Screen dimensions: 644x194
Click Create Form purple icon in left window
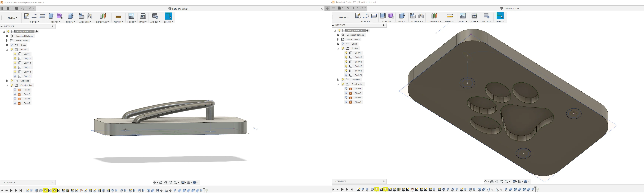tap(59, 16)
